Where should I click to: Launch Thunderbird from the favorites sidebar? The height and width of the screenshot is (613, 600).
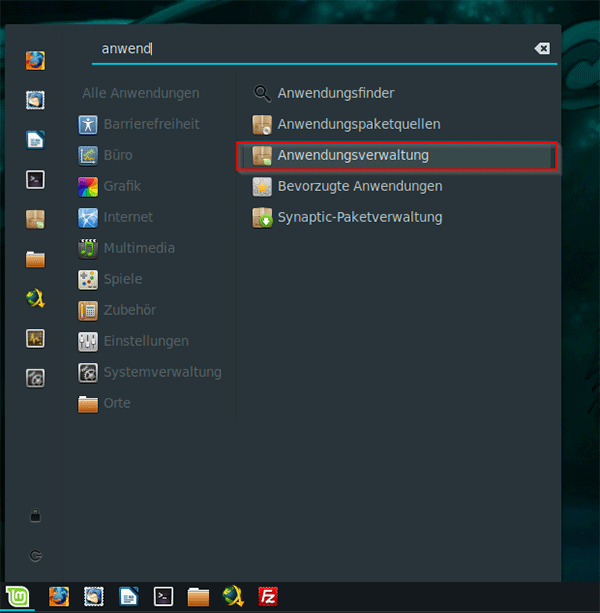click(x=36, y=100)
